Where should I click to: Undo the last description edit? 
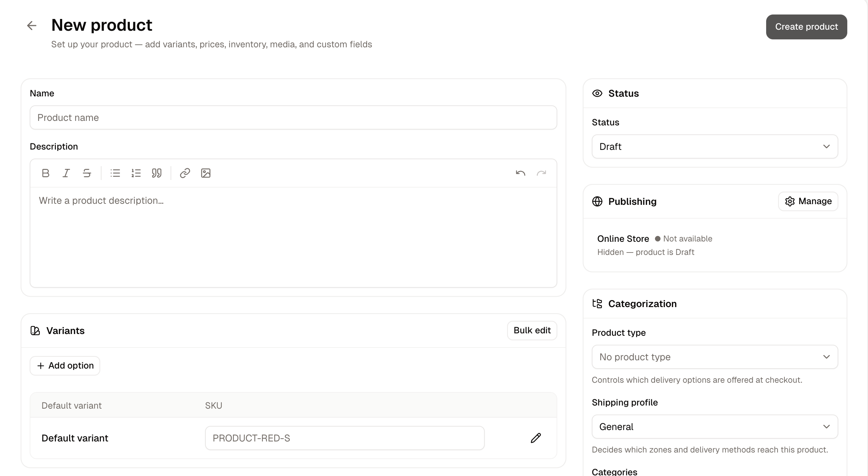coord(521,173)
